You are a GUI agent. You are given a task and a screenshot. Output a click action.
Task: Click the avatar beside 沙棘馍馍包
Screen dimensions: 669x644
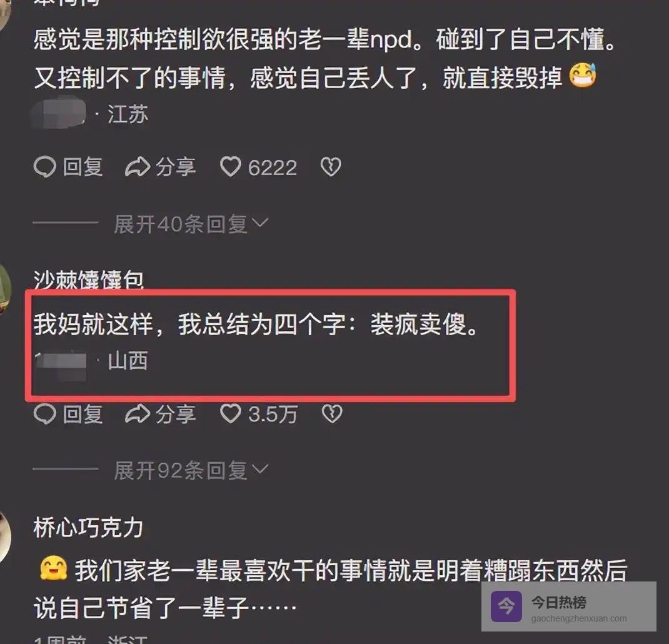[5, 289]
